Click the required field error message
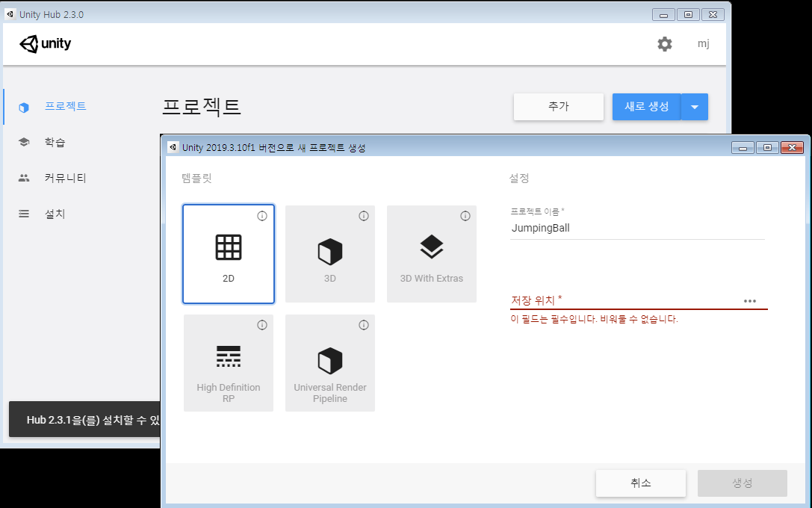 (x=594, y=319)
